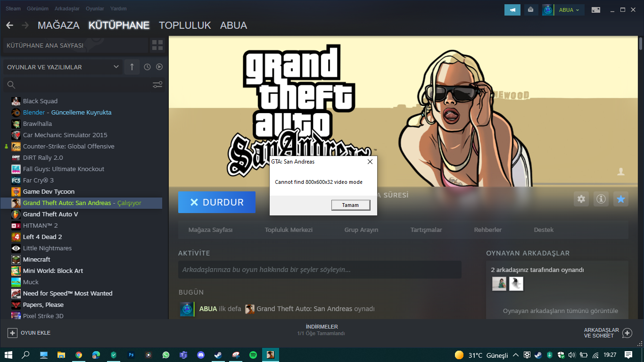Open WhatsApp from the taskbar

point(166,355)
